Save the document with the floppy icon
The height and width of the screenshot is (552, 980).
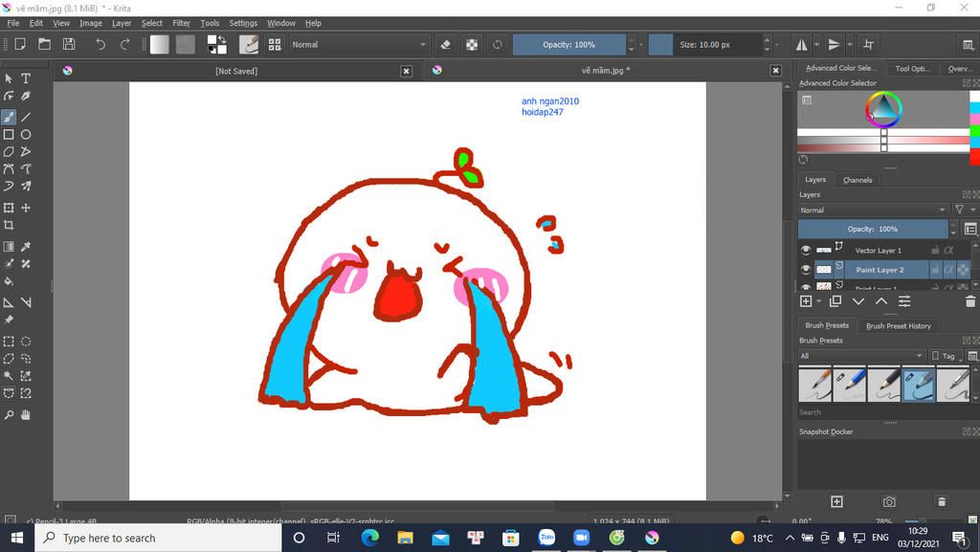69,44
